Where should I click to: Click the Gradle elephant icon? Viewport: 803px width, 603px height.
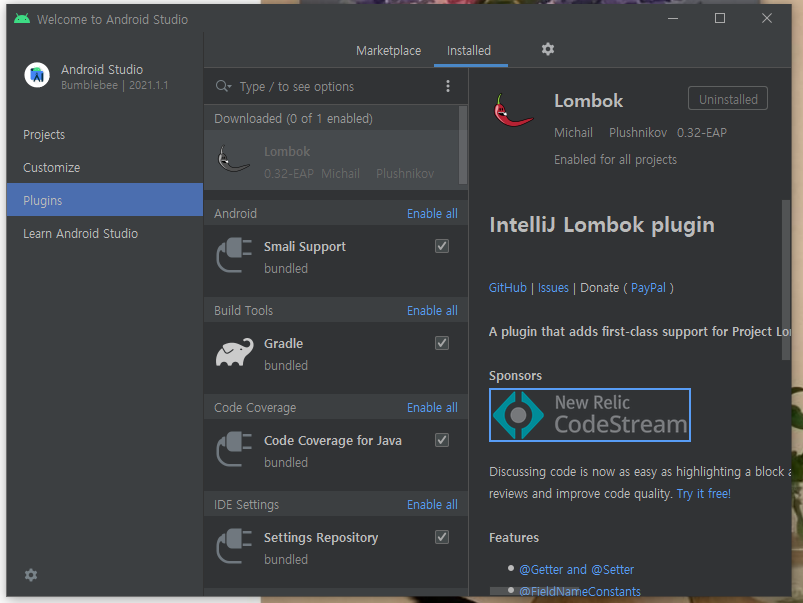[x=234, y=352]
